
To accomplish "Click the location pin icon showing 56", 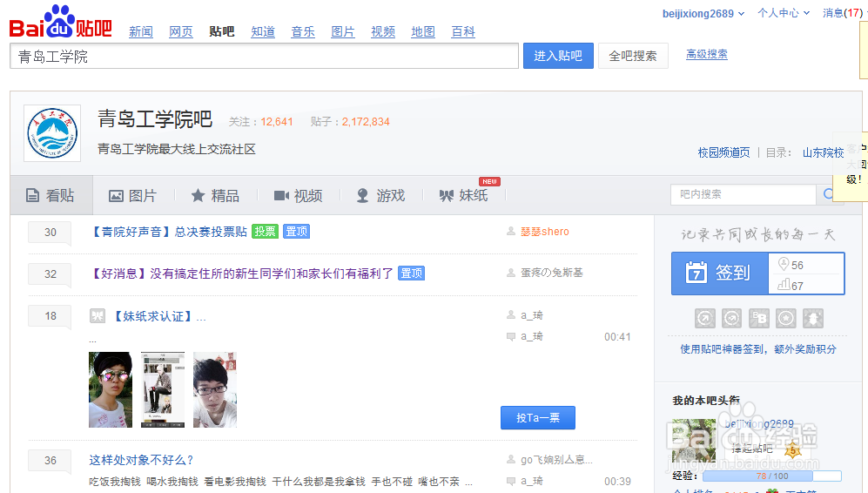I will (784, 264).
